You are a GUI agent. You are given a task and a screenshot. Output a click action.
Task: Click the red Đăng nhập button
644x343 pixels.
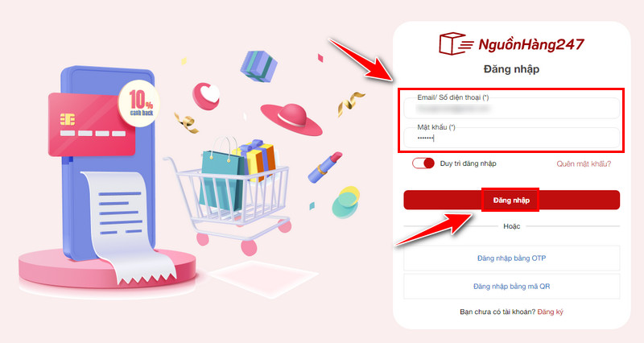[x=511, y=200]
